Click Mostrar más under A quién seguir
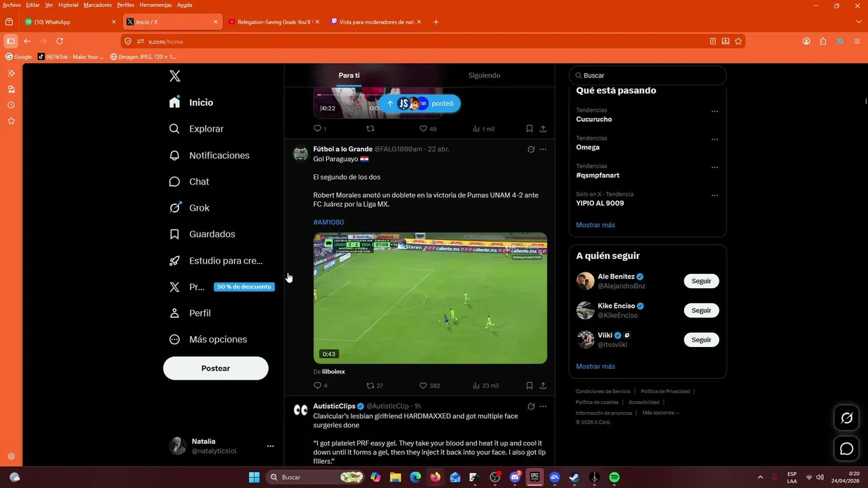The width and height of the screenshot is (868, 488). click(x=595, y=366)
